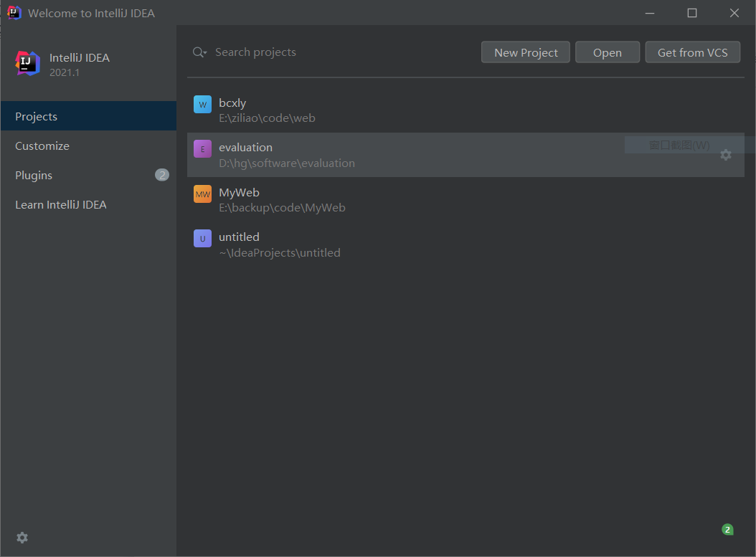Switch to the Customize tab
Viewport: 756px width, 557px height.
pyautogui.click(x=89, y=146)
